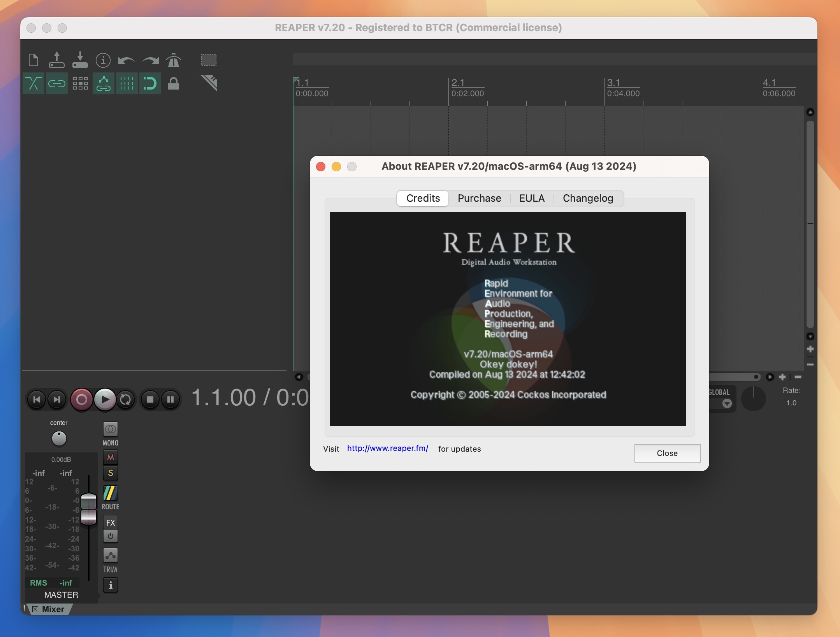Close the Mixer docker tab x
This screenshot has height=637, width=840.
coord(35,609)
